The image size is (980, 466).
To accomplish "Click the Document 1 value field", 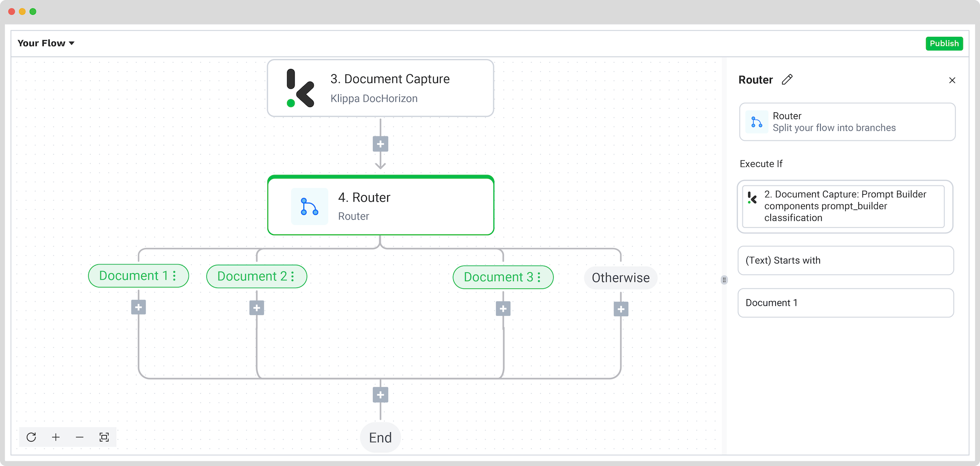I will pyautogui.click(x=846, y=303).
